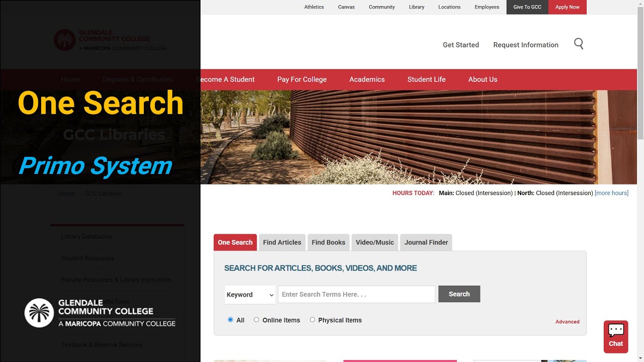Open the Community top link
Screen dimensions: 644x362
pyautogui.click(x=382, y=7)
